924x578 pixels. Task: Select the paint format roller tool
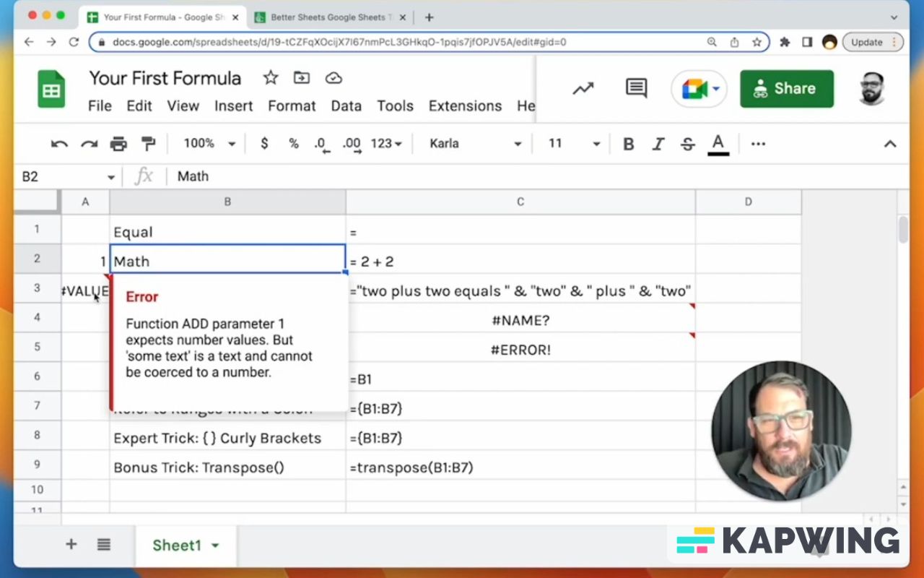pyautogui.click(x=148, y=144)
